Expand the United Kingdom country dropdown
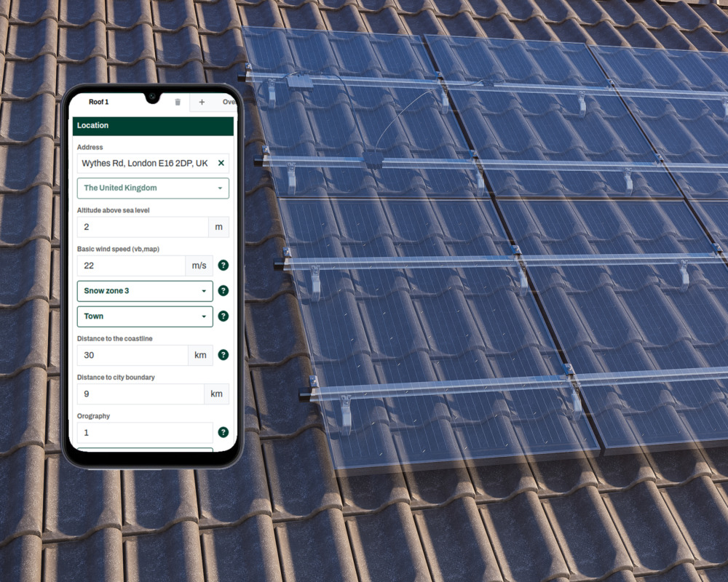 click(x=153, y=188)
